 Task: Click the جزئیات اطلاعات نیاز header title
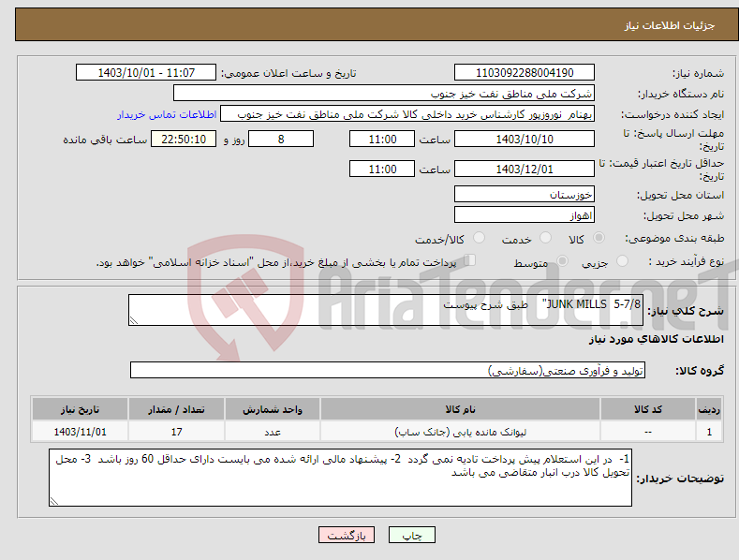pyautogui.click(x=670, y=25)
